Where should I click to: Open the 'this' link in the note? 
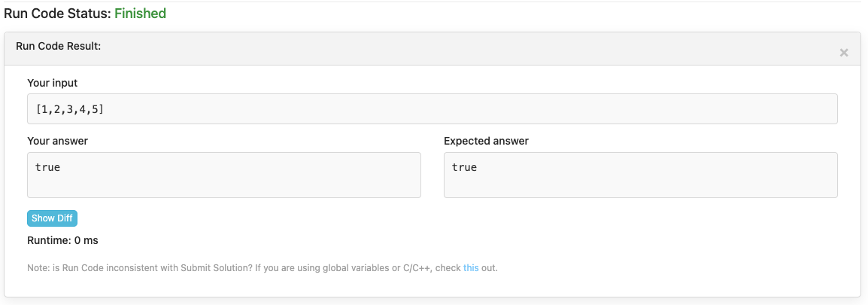coord(471,268)
